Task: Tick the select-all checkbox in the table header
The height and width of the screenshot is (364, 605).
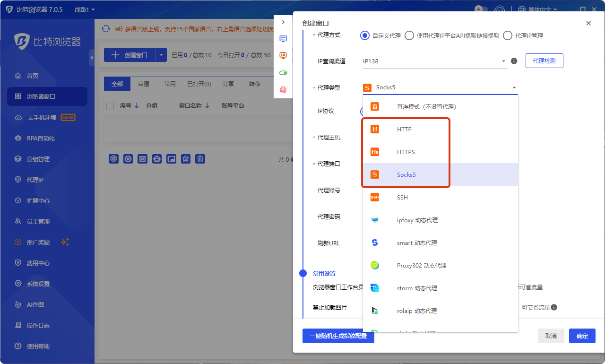Action: [110, 106]
